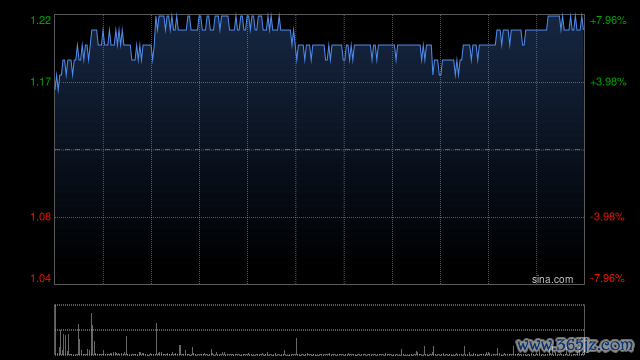Click the 1.08 price axis label
The height and width of the screenshot is (360, 640).
coord(41,217)
